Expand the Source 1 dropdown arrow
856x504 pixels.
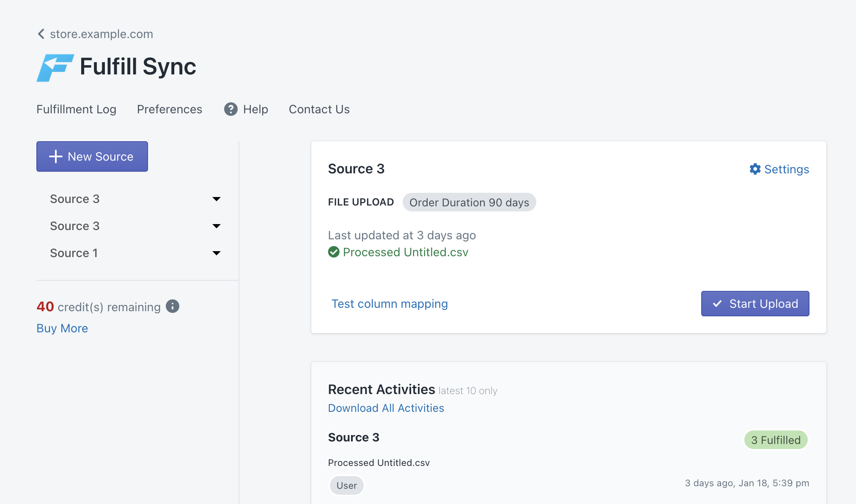click(217, 253)
